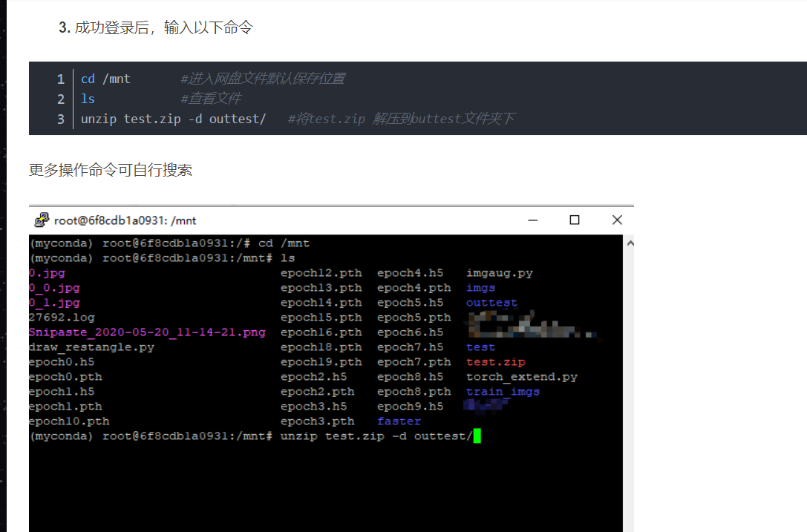Click 'epoch2.pth' in the terminal listing
The width and height of the screenshot is (807, 532).
tap(318, 392)
